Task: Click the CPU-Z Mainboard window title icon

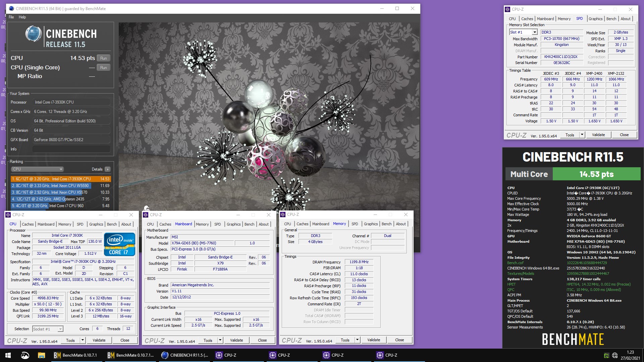Action: [146, 215]
